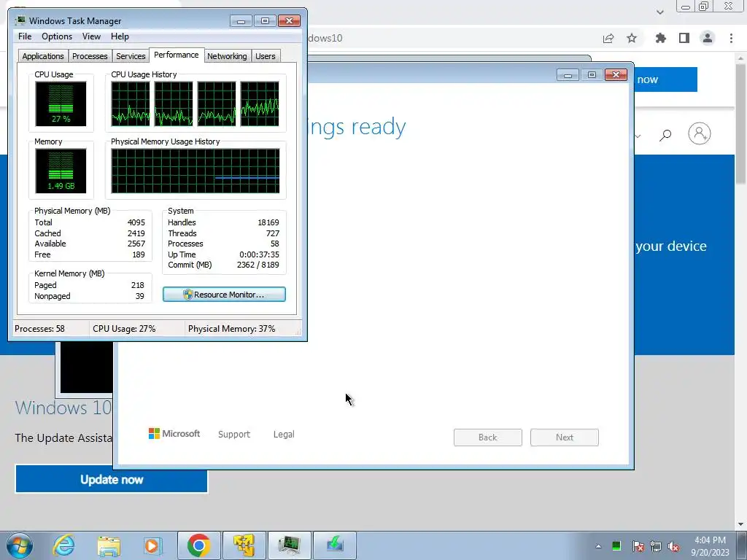Click the Chrome tab search chevron
Viewport: 747px width, 560px height.
click(659, 12)
